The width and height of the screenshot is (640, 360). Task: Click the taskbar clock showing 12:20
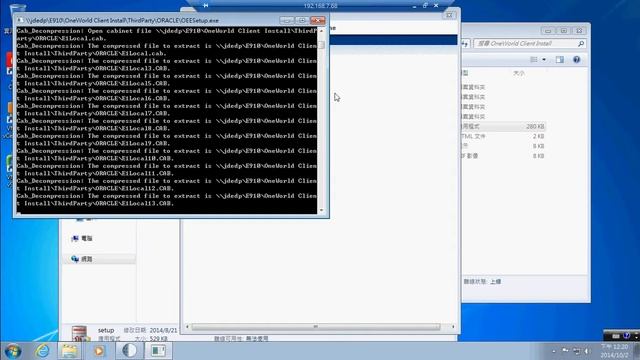click(614, 351)
